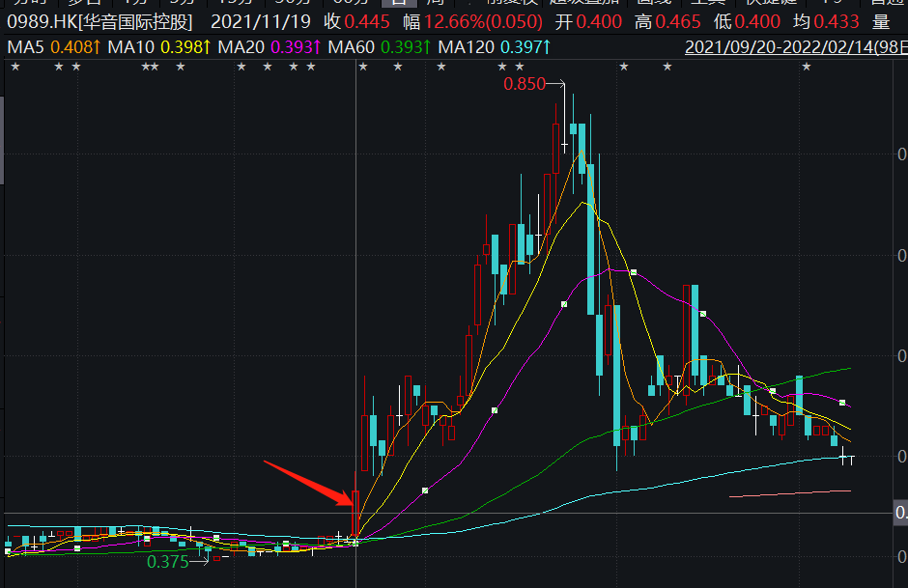Click the 量 volume label in header
Viewport: 908px width, 588px height.
pos(881,22)
